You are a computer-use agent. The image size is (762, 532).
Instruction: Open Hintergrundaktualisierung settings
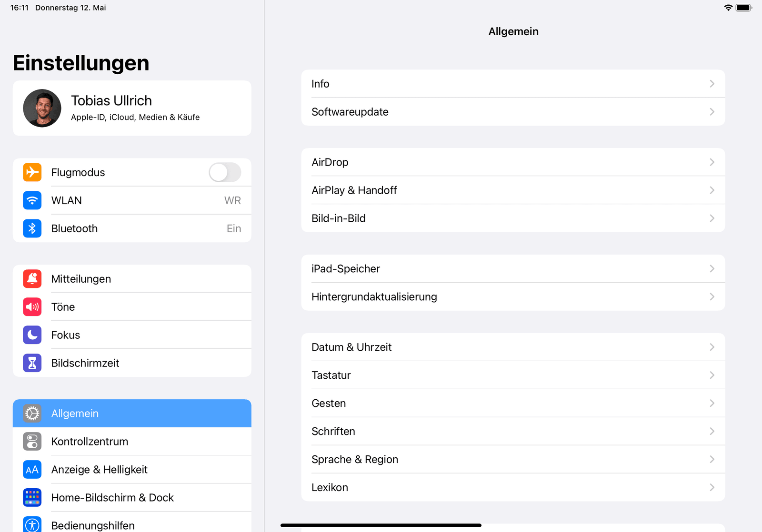(x=513, y=297)
